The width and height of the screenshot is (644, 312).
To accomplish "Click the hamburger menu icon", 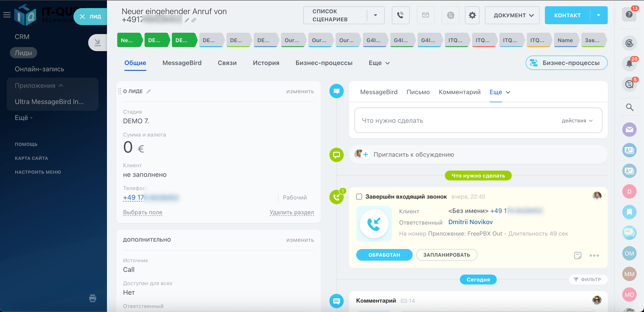I will tap(7, 15).
